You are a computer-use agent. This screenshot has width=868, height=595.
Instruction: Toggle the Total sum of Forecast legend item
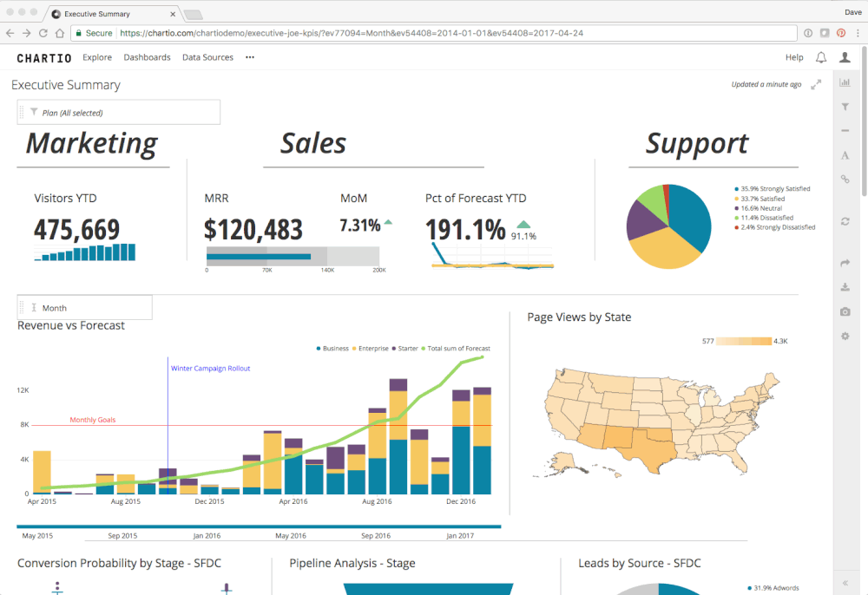457,348
